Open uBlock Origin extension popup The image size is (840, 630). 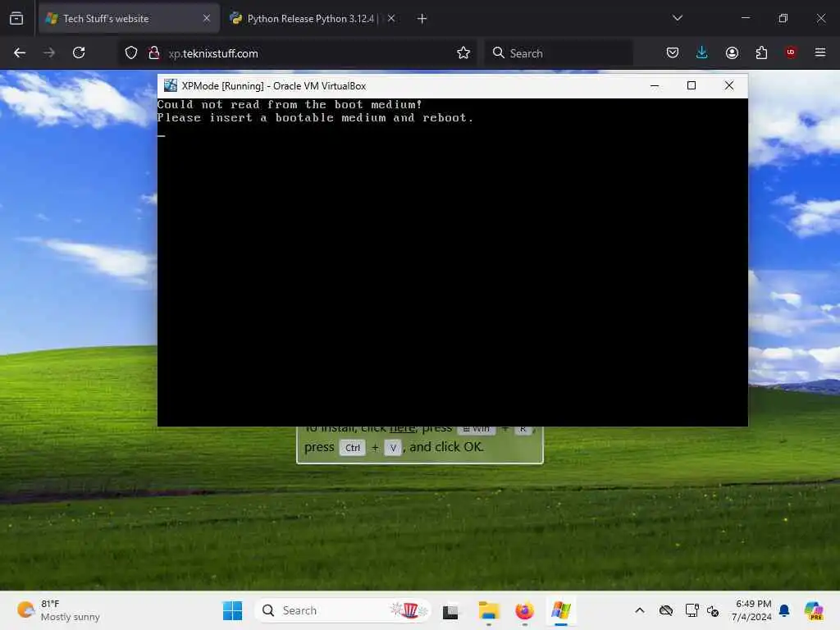(x=791, y=52)
